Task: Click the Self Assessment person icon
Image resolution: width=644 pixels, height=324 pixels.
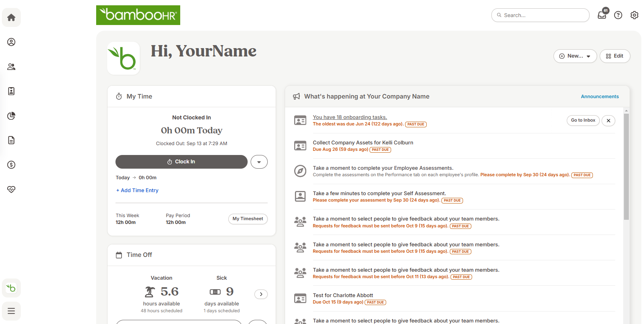Action: (300, 196)
